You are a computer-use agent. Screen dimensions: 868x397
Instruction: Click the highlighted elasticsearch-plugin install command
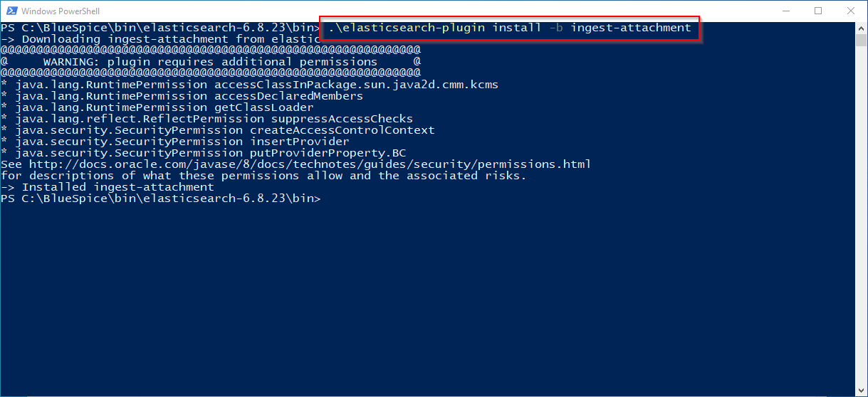pyautogui.click(x=509, y=28)
